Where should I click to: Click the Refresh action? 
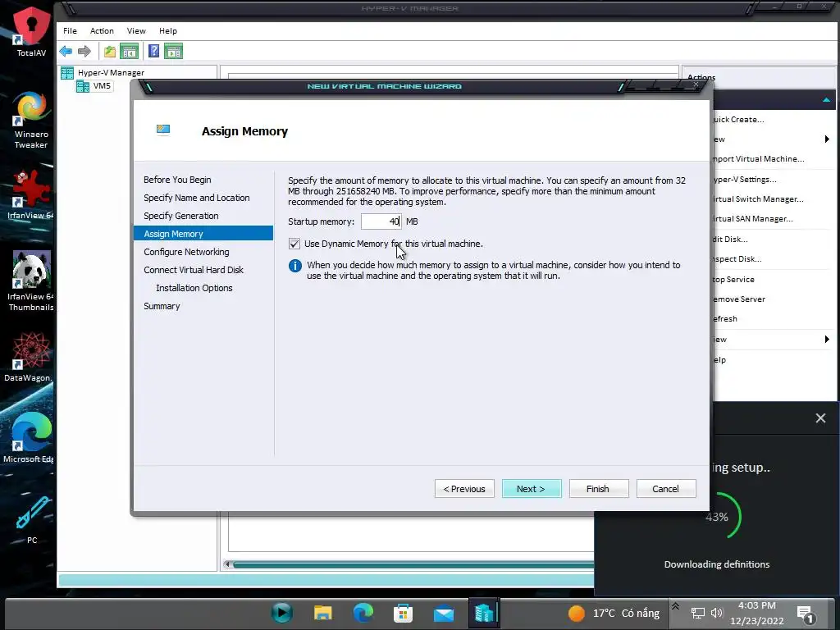(725, 319)
